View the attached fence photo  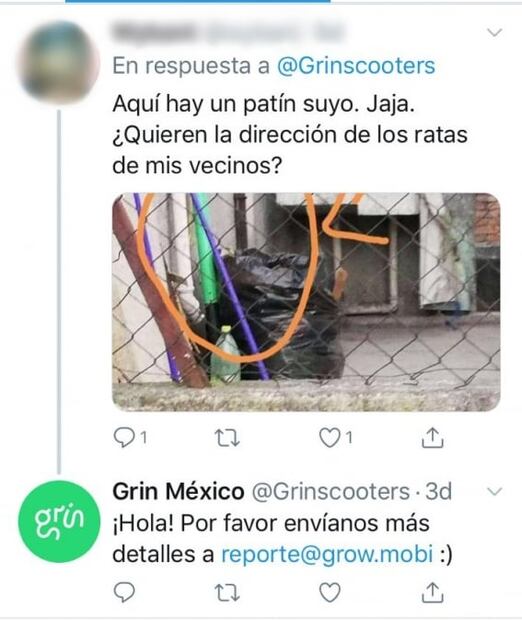click(306, 302)
